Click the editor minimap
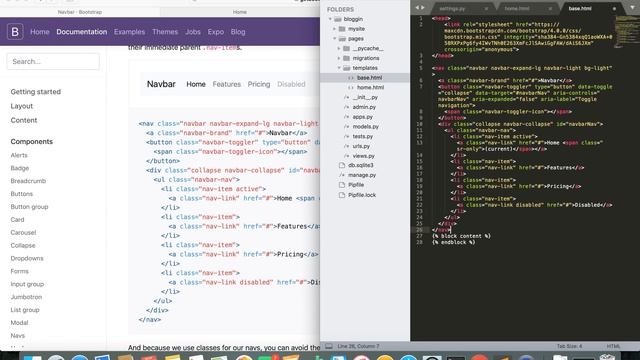 coord(626,32)
